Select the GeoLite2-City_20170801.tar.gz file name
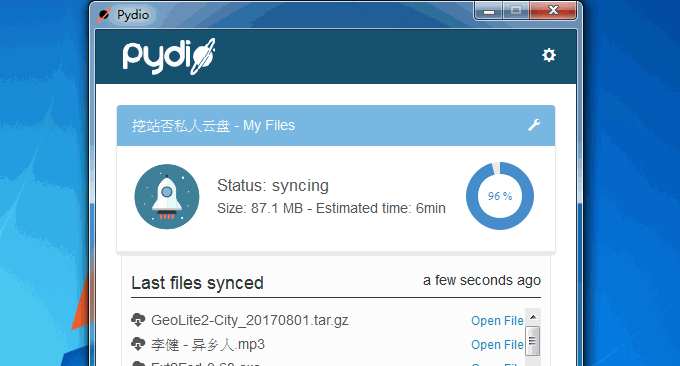Screen dimensions: 680x366 [250, 320]
